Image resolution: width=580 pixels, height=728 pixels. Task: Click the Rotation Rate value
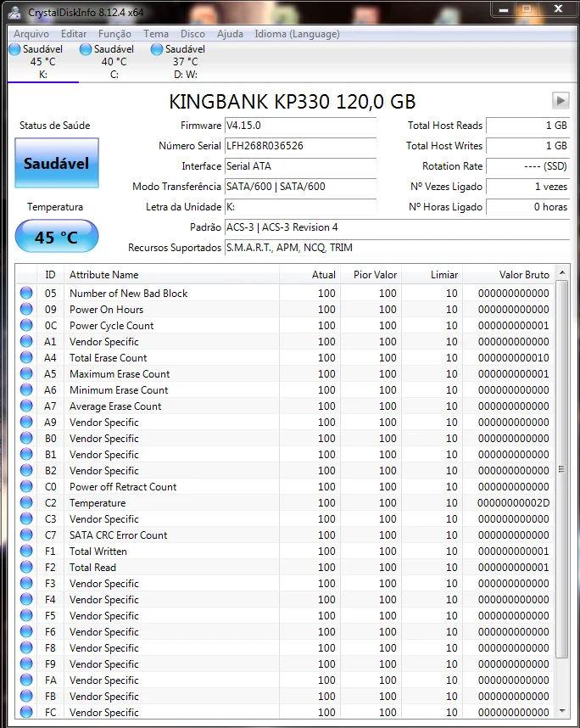tap(527, 166)
